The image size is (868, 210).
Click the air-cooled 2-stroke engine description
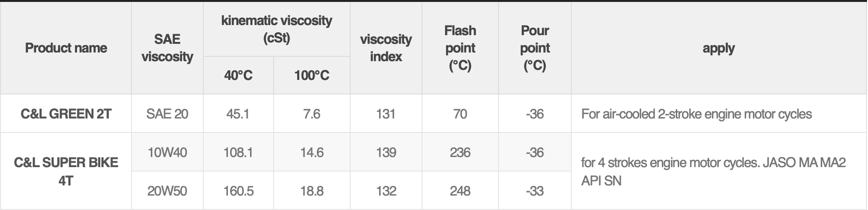pos(697,114)
